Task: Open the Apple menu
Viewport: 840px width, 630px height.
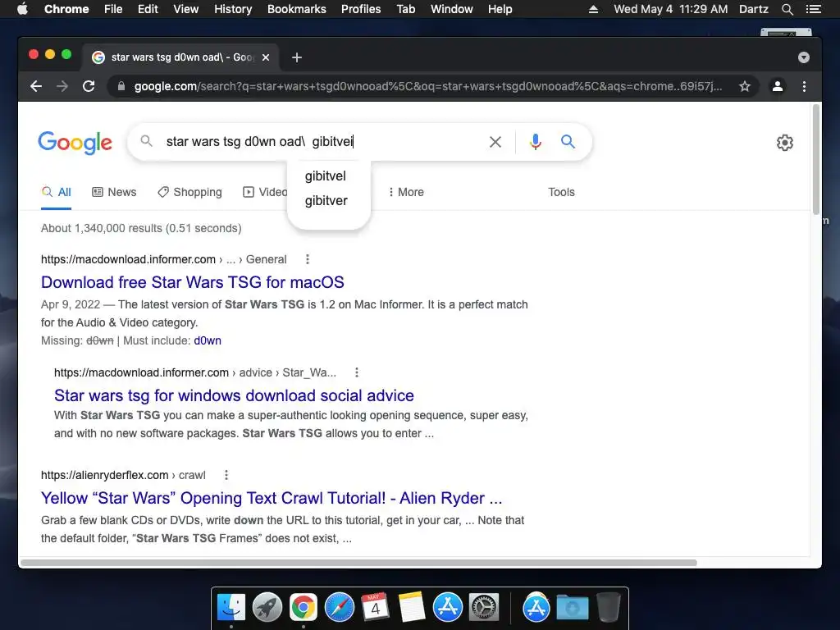Action: pyautogui.click(x=22, y=9)
